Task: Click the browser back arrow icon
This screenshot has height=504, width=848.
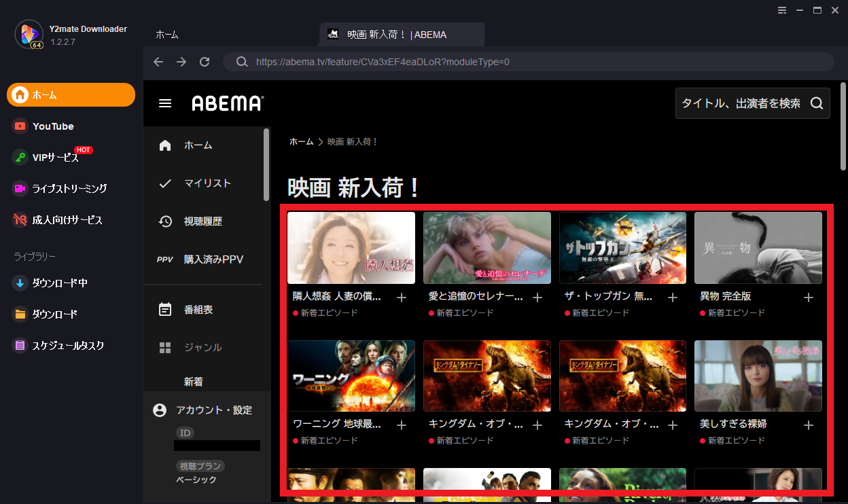Action: click(158, 62)
